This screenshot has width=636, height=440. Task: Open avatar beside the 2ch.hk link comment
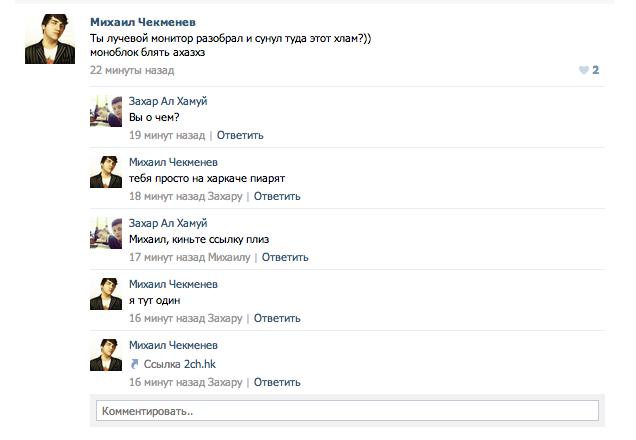pos(106,355)
